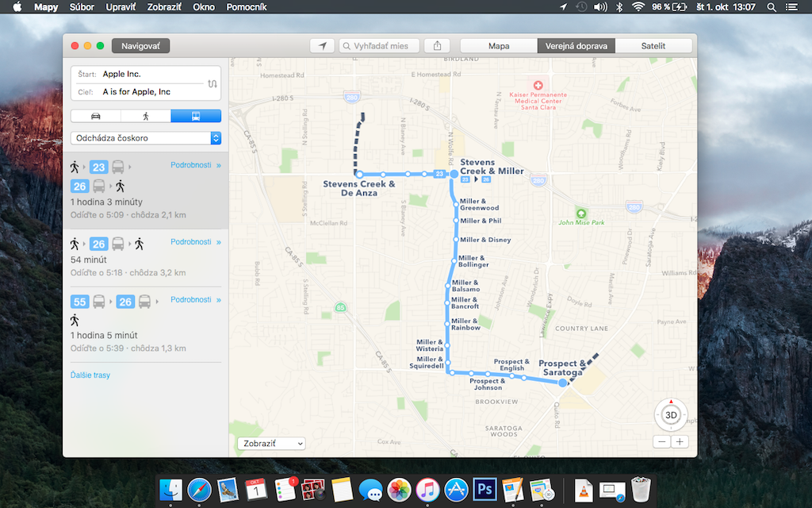Open iTunes from the Dock

427,489
